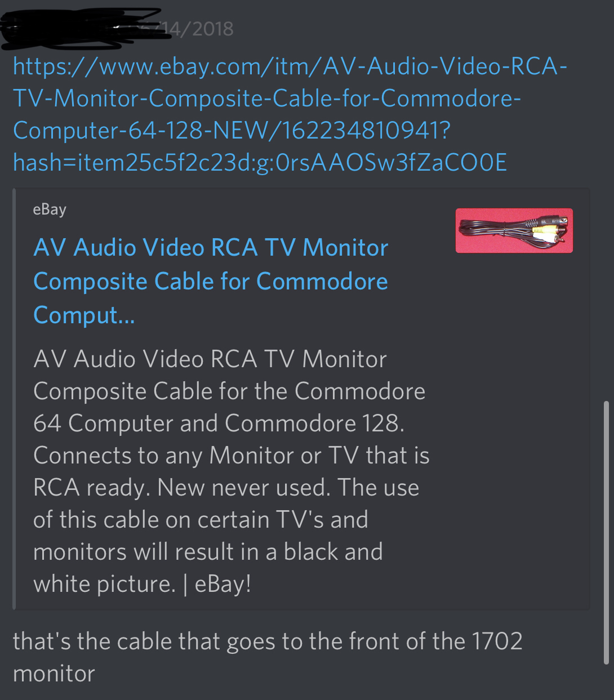The image size is (614, 700).
Task: Click the 'Composite Cable for Commodore' title line
Action: click(211, 281)
